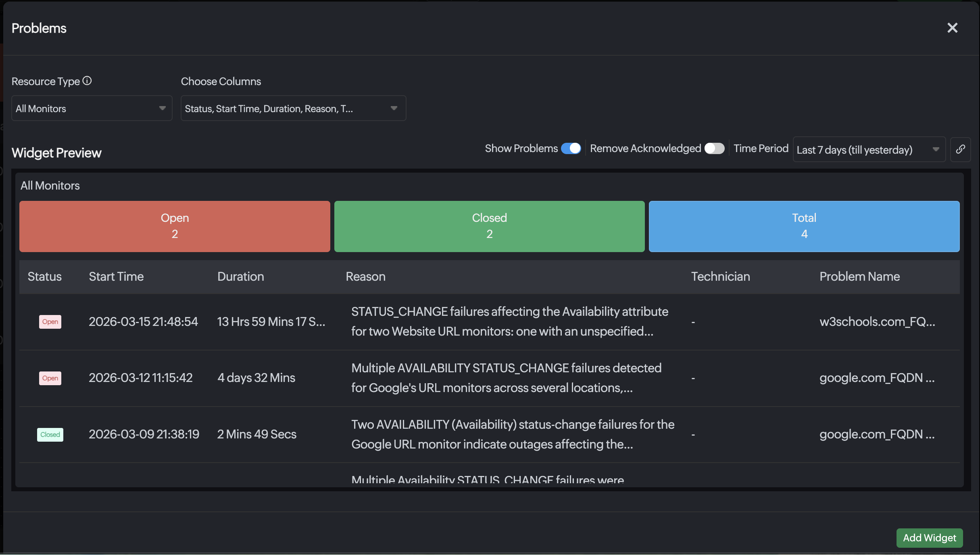Open the All Monitors resource type dropdown
This screenshot has width=980, height=555.
pyautogui.click(x=92, y=108)
